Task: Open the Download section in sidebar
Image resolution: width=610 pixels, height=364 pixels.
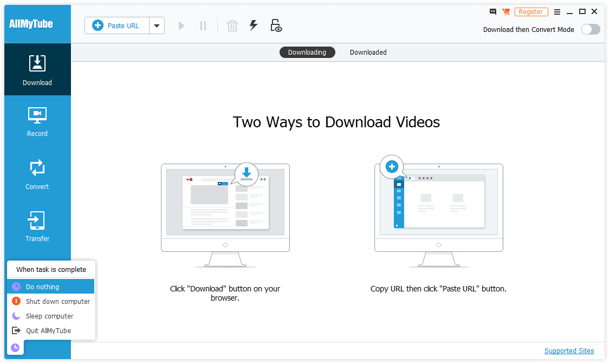Action: pyautogui.click(x=37, y=70)
